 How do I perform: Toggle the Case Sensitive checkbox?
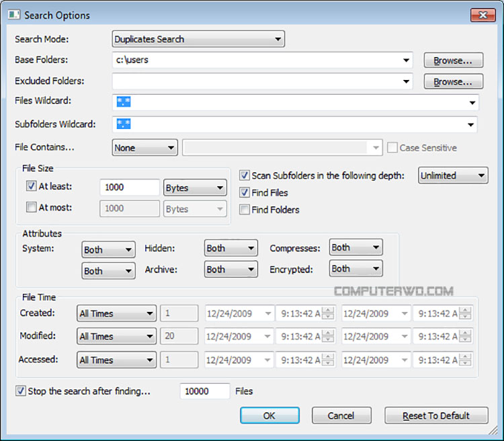pyautogui.click(x=392, y=148)
